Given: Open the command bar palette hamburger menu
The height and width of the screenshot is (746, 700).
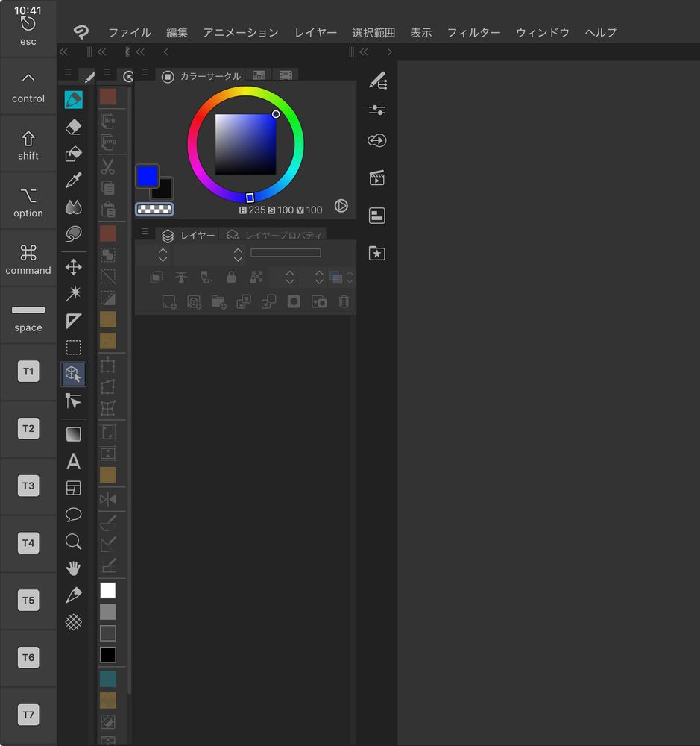Looking at the screenshot, I should point(107,72).
